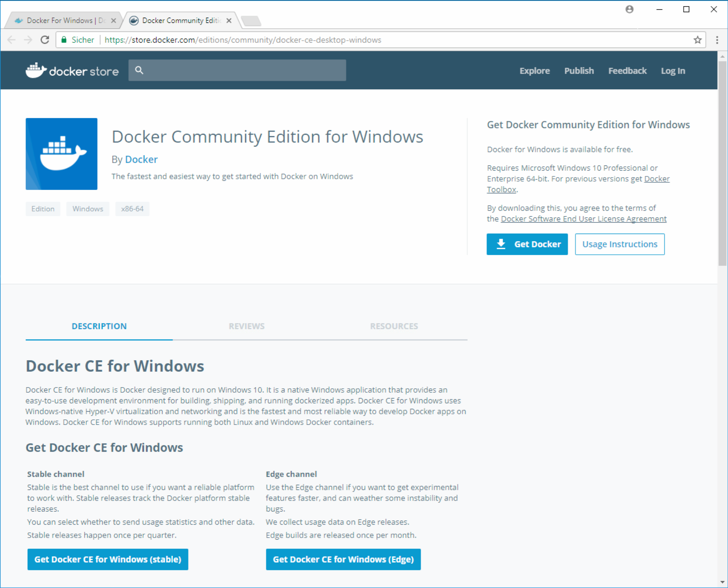
Task: Click the Docker Community Edition for Windows title
Action: point(267,137)
